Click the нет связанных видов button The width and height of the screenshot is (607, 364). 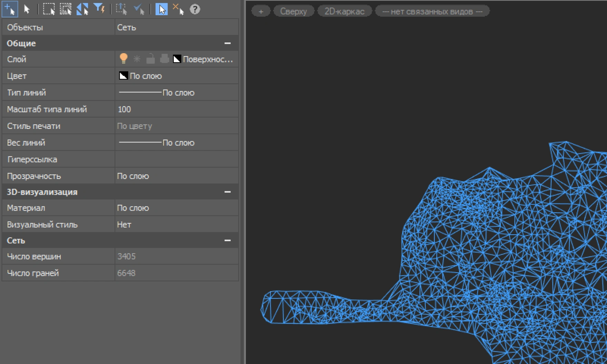click(x=432, y=11)
